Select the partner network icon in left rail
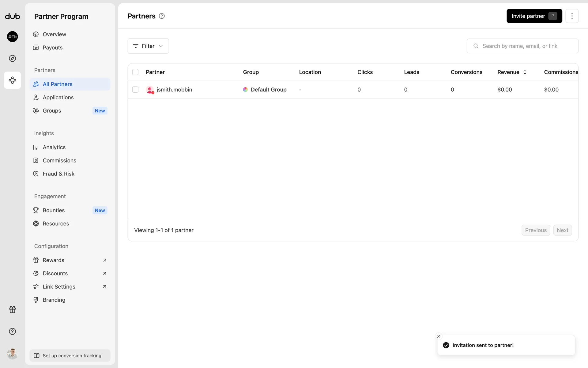Viewport: 588px width, 368px height. [x=12, y=80]
